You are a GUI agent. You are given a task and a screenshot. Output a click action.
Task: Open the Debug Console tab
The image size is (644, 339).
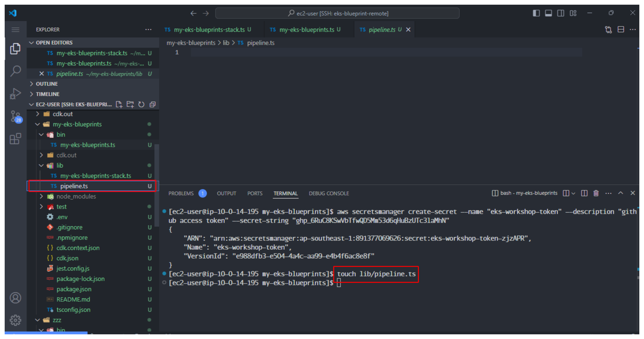coord(329,193)
